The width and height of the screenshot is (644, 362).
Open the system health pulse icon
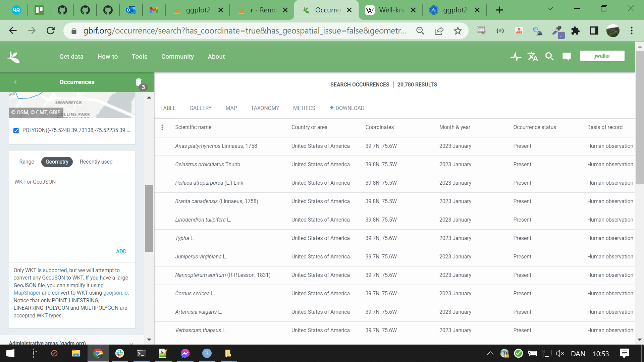(516, 57)
